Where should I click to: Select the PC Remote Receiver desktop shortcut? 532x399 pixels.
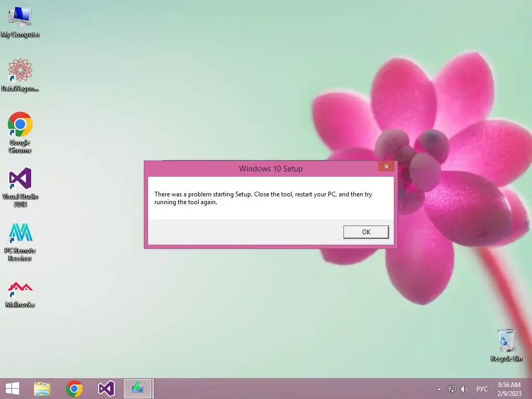coord(20,242)
